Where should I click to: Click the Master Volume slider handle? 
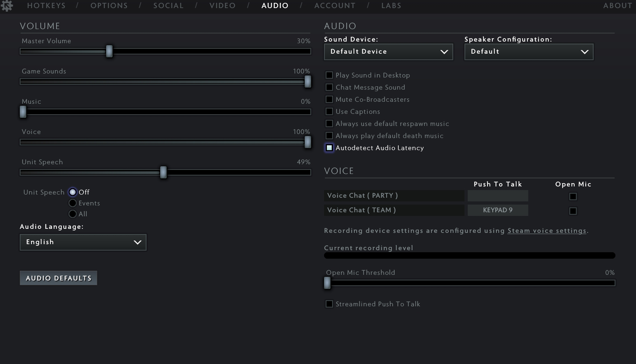[109, 51]
